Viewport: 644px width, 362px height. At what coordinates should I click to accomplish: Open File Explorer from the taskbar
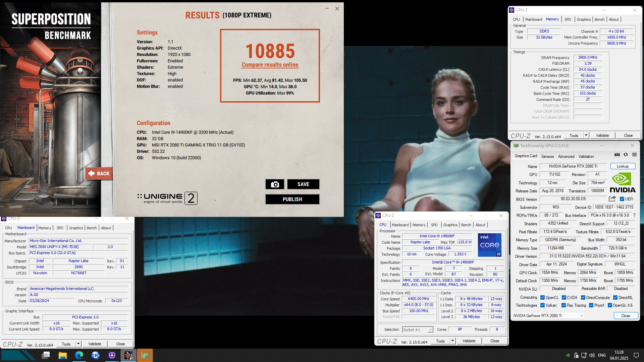point(62,355)
